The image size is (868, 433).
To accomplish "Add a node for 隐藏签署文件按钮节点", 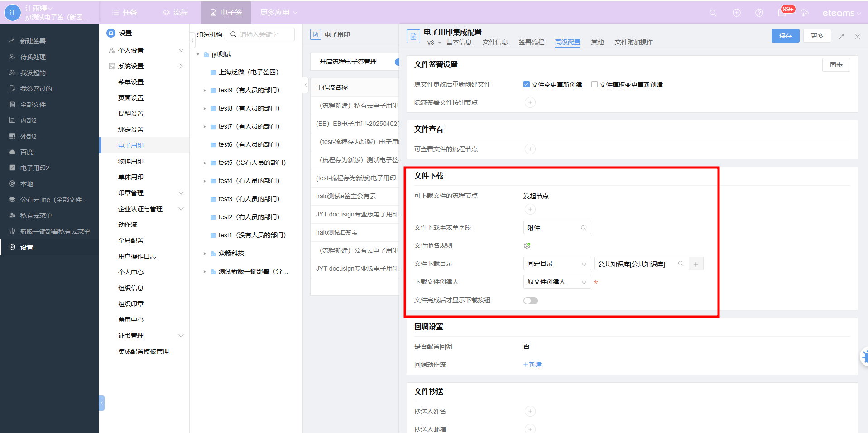I will (530, 102).
